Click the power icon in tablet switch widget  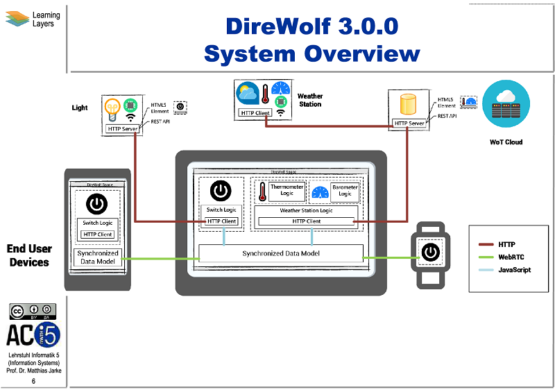[x=221, y=191]
